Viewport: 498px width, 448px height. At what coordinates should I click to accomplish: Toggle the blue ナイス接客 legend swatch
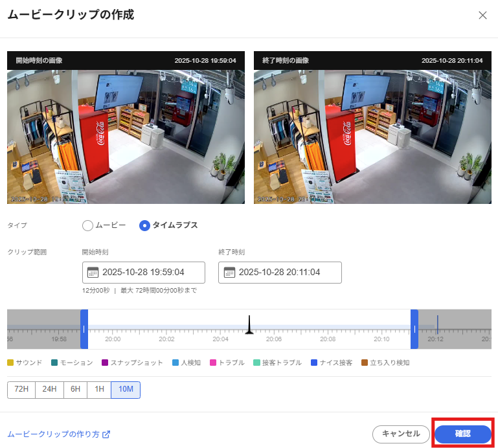[x=314, y=363]
